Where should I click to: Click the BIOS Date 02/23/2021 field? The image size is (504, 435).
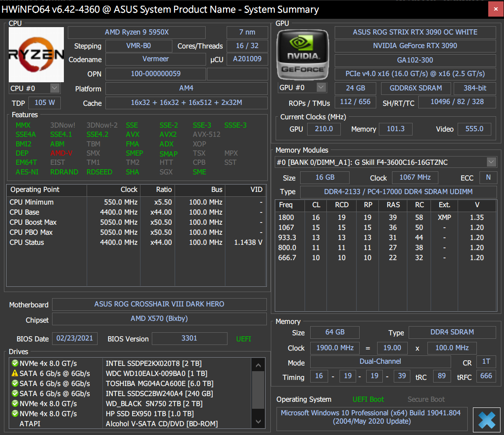click(74, 338)
